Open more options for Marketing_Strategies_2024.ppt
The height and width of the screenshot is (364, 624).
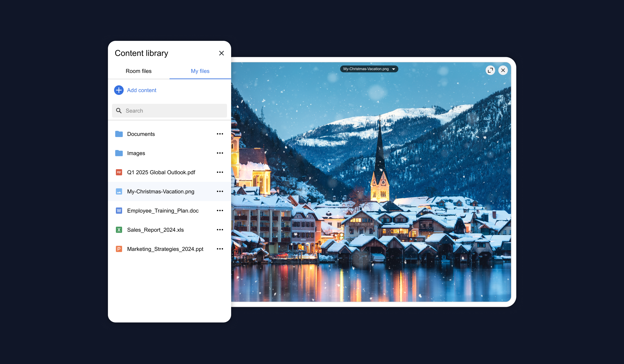(x=220, y=249)
